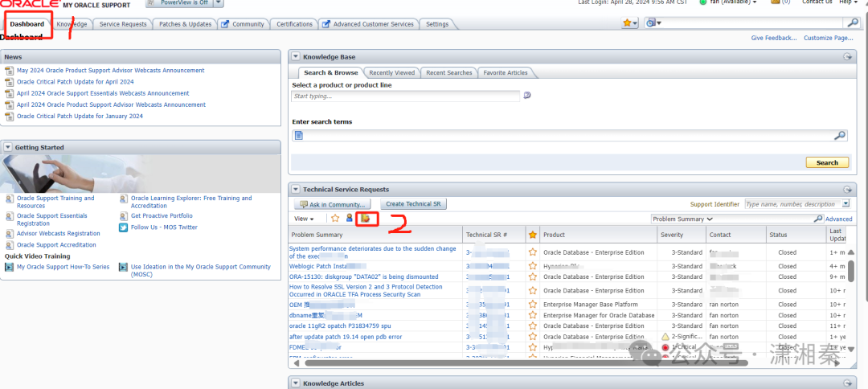Collapse the Knowledge Articles panel
This screenshot has height=389, width=868.
[296, 383]
